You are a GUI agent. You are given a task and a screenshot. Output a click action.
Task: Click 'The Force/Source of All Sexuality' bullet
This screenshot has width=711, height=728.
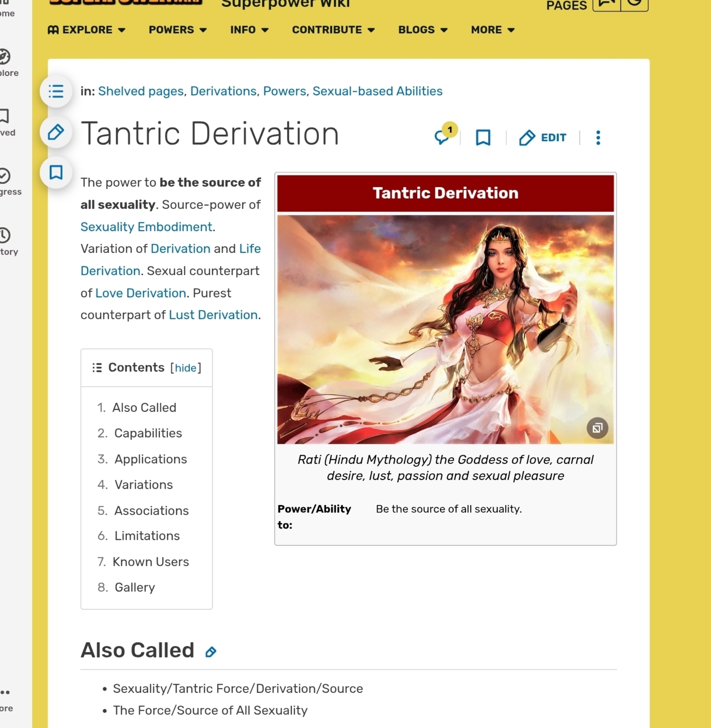point(210,710)
